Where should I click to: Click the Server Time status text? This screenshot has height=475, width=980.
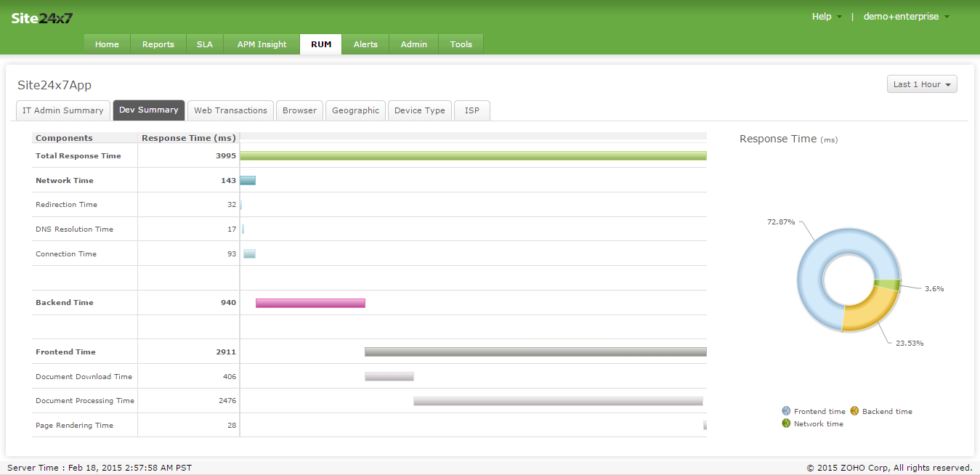(100, 468)
